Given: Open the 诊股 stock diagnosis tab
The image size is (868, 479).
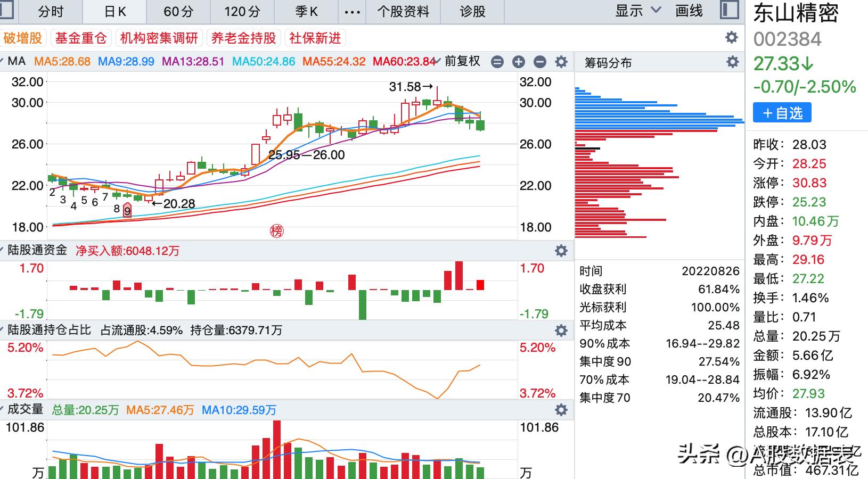Looking at the screenshot, I should point(473,11).
